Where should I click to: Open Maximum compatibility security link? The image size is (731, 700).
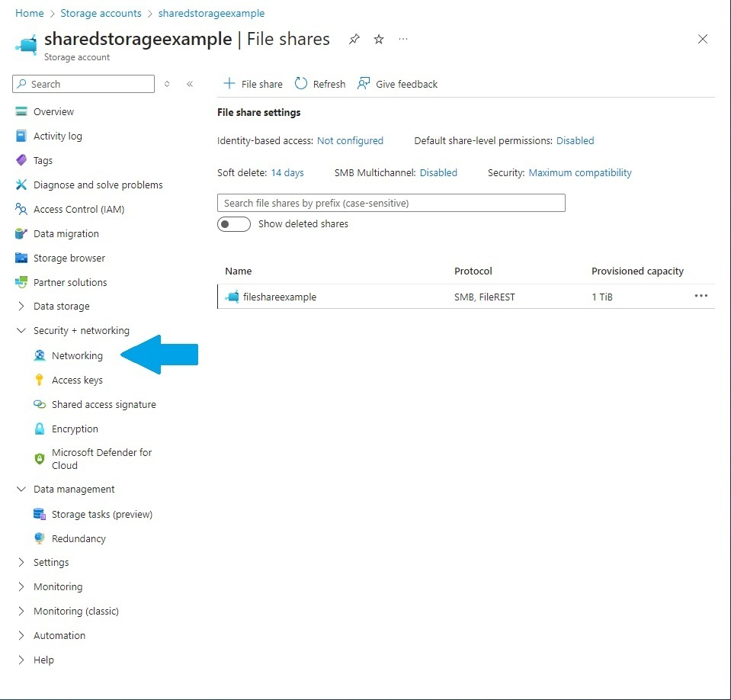point(580,172)
